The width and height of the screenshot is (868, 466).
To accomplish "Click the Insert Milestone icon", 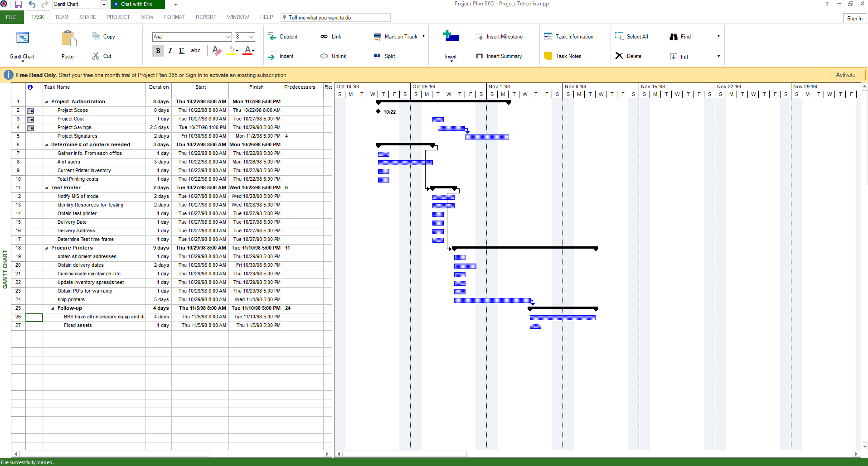I will point(479,37).
